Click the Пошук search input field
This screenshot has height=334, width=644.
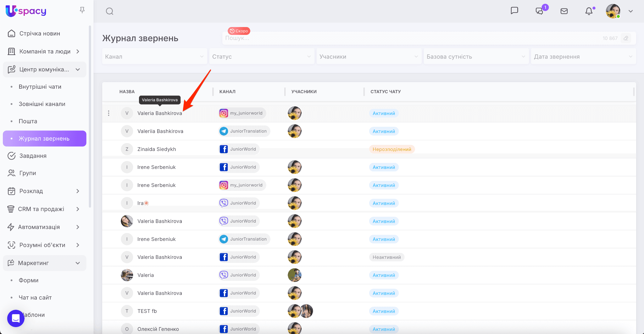(409, 38)
